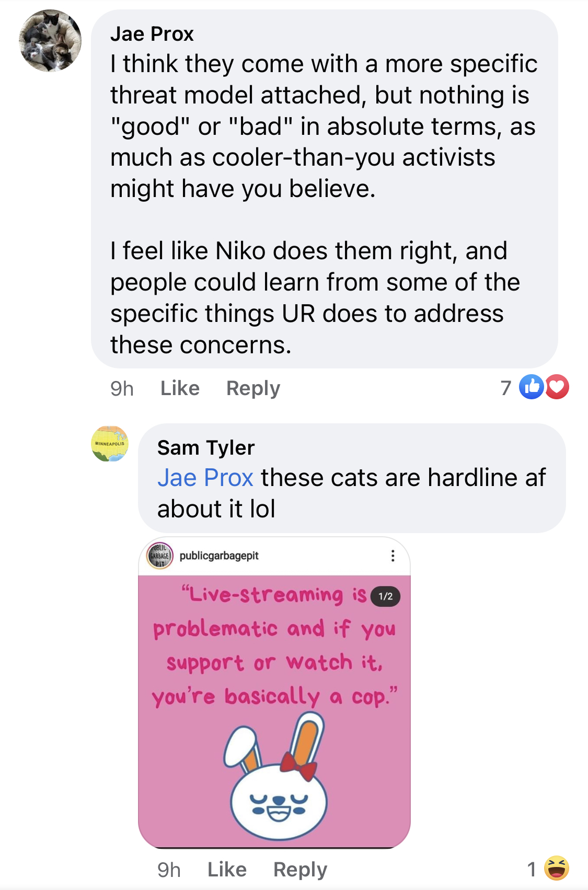The height and width of the screenshot is (890, 588).
Task: Open Jae Prox's cat profile picture
Action: (50, 41)
